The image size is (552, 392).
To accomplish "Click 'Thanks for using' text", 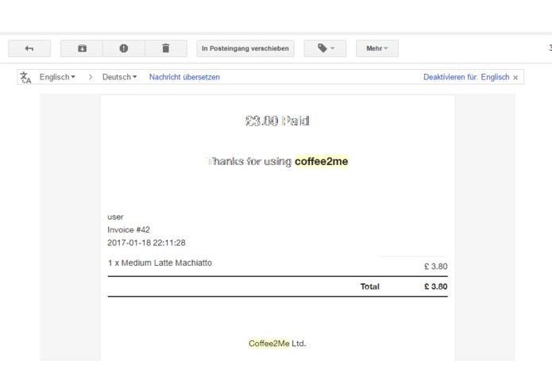I will tap(249, 161).
